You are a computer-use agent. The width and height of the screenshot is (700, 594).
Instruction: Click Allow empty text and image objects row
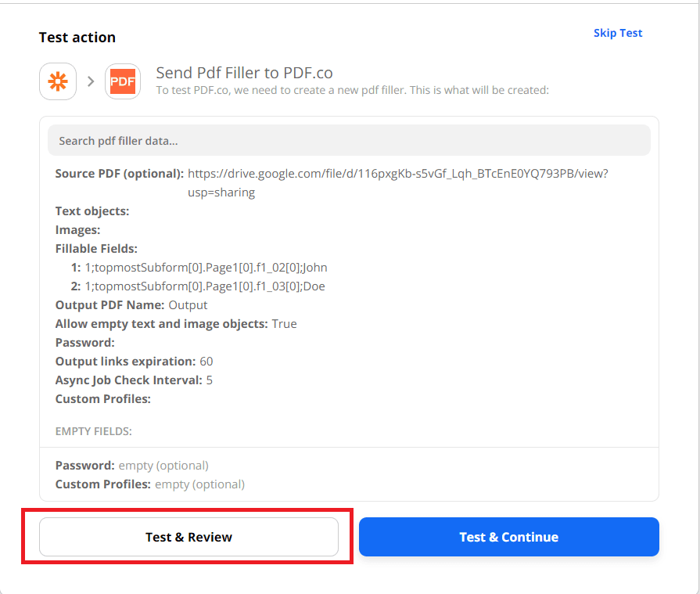[175, 324]
